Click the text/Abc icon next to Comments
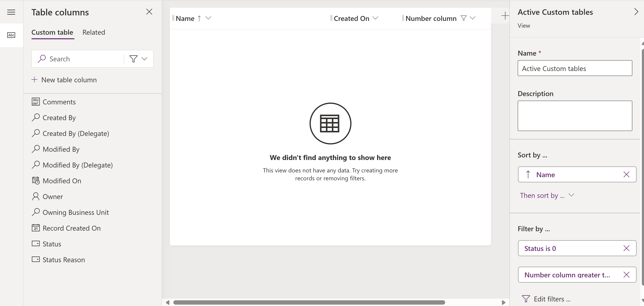The image size is (644, 306). (36, 102)
